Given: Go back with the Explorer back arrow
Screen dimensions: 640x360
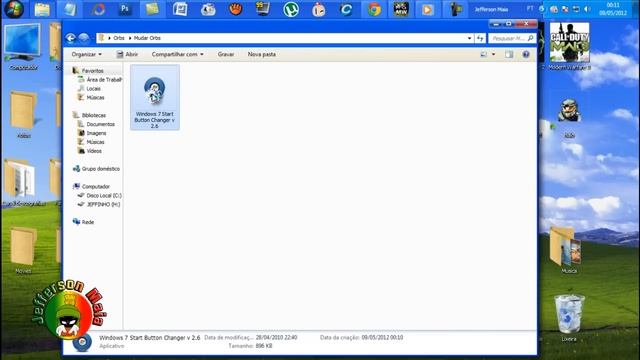Looking at the screenshot, I should 71,38.
